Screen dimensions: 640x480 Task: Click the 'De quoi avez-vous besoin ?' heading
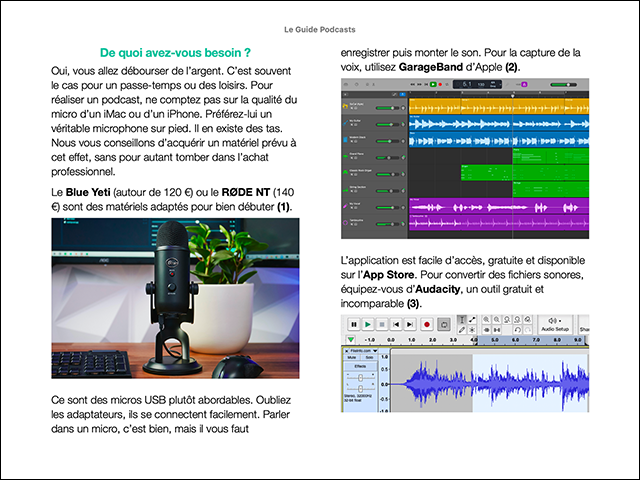[x=175, y=51]
